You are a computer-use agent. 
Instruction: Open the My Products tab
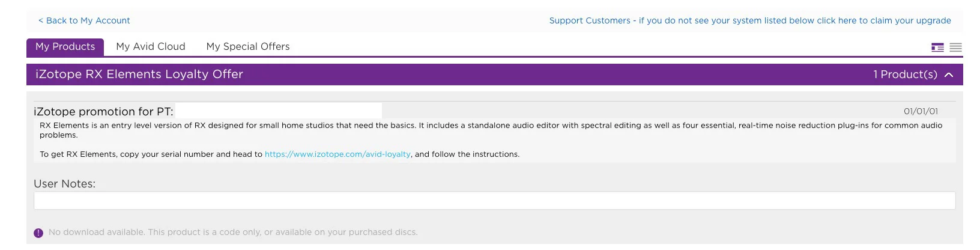tap(65, 47)
